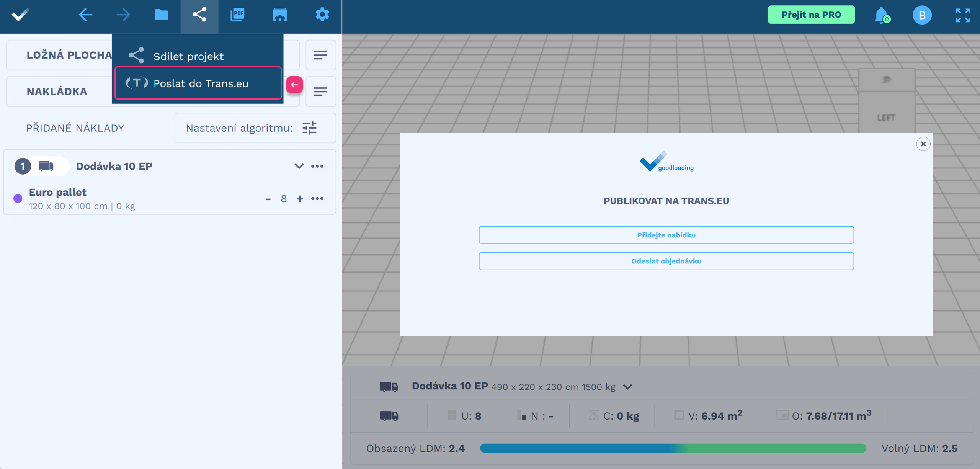Expand vehicle dropdown in bottom info bar
The height and width of the screenshot is (469, 980).
(x=627, y=387)
